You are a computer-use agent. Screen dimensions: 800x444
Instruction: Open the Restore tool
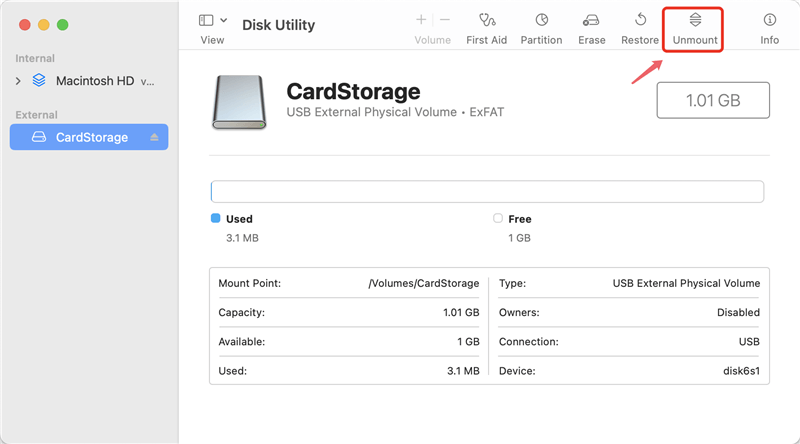(x=640, y=29)
